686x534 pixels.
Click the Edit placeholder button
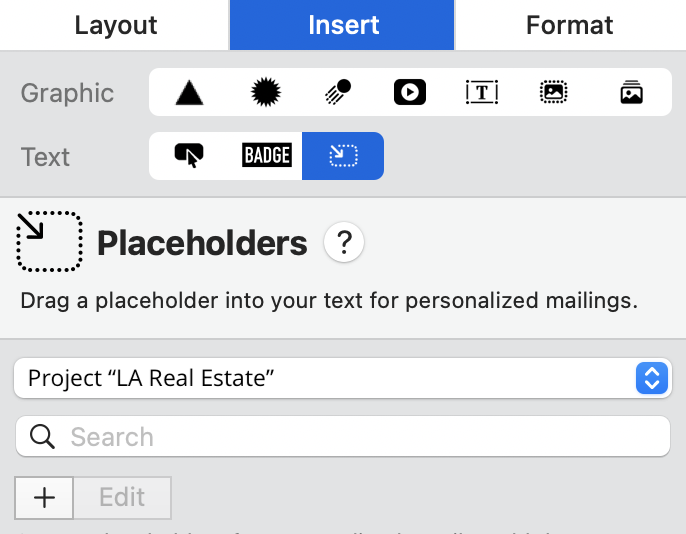122,497
